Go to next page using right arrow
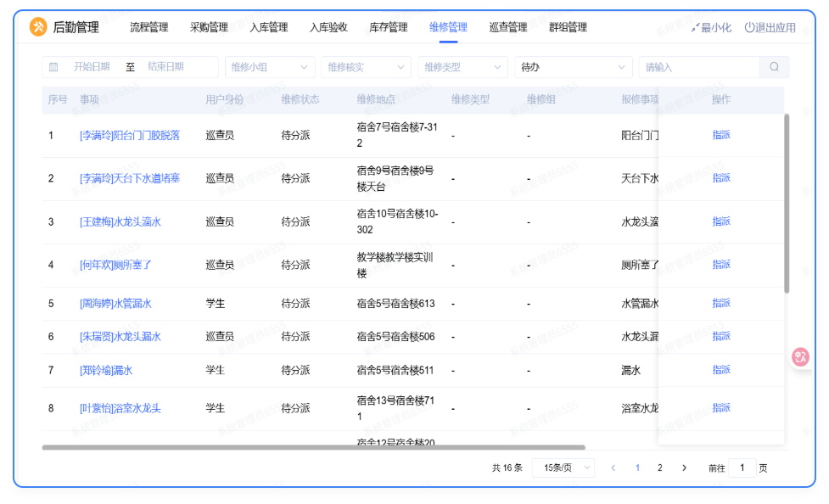829x504 pixels. tap(684, 468)
